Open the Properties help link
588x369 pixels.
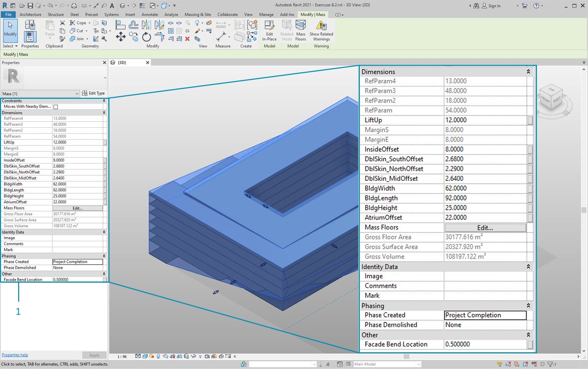pos(15,355)
